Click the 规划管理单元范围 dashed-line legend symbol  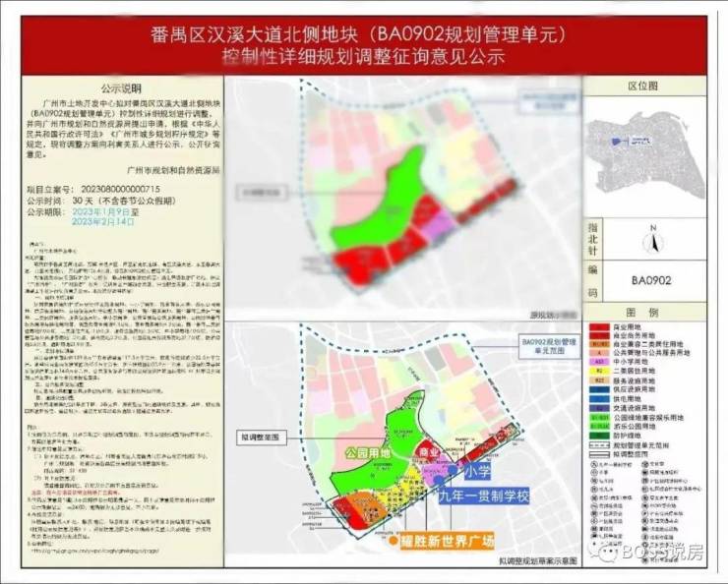599,445
